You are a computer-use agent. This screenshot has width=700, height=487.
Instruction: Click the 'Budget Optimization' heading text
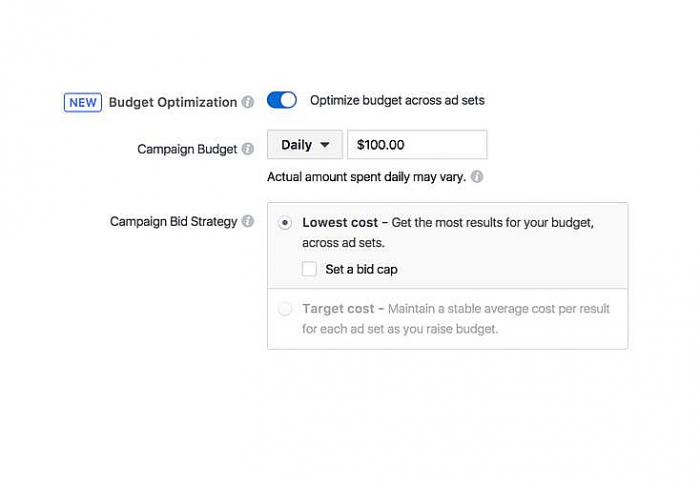pyautogui.click(x=172, y=102)
